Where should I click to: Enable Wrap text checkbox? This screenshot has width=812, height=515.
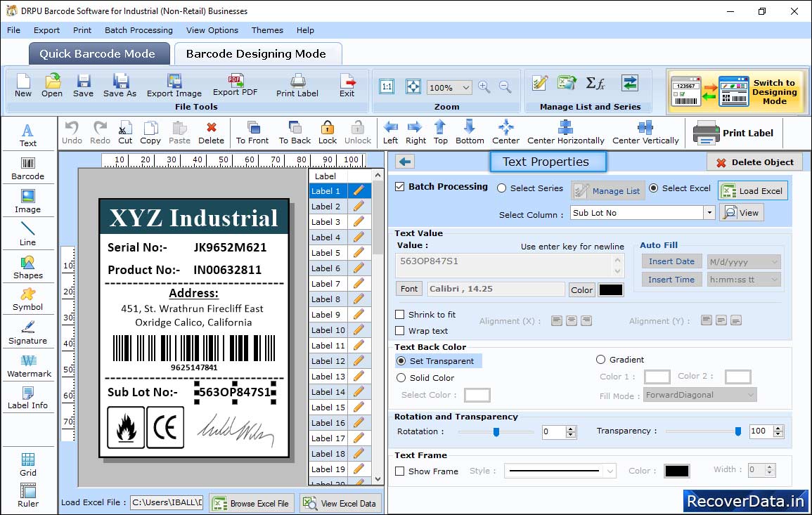400,331
